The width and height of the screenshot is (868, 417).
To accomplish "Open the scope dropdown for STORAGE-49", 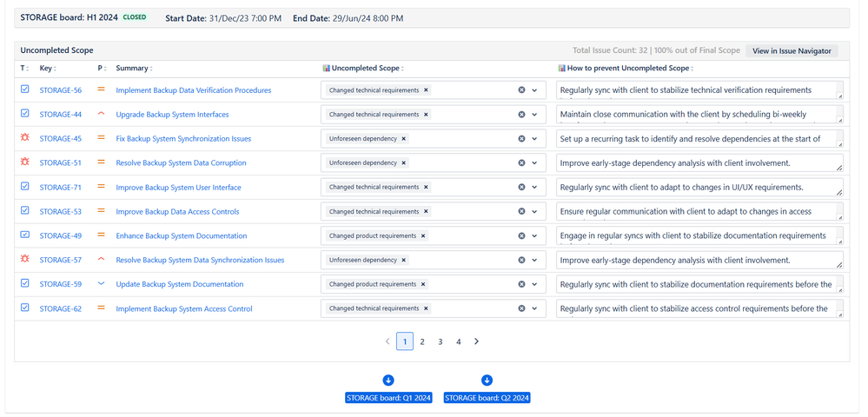I will tap(534, 235).
